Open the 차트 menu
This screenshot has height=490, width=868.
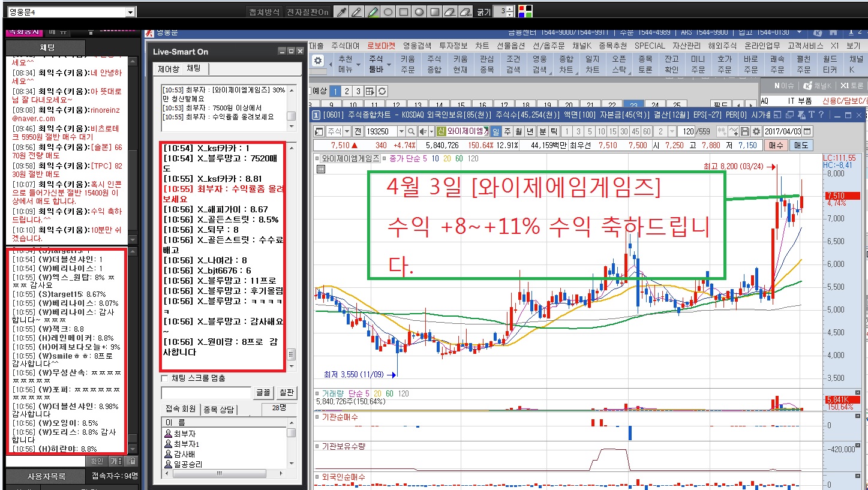482,46
